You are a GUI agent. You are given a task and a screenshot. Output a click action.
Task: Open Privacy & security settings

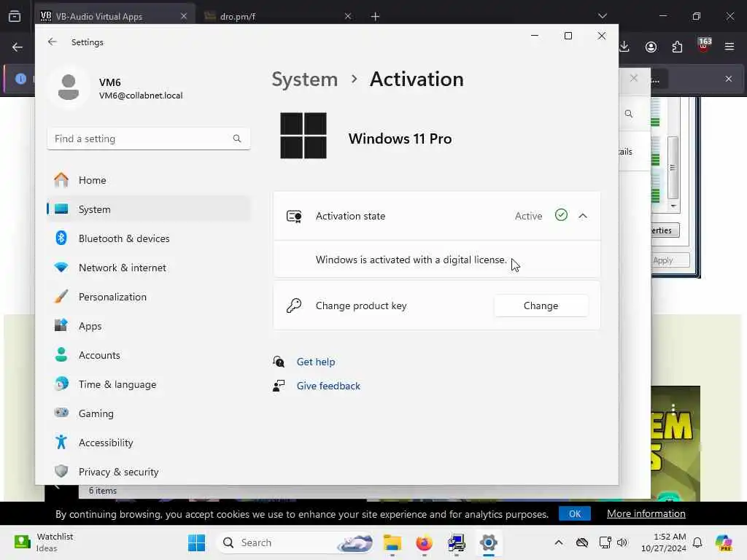coord(149,472)
